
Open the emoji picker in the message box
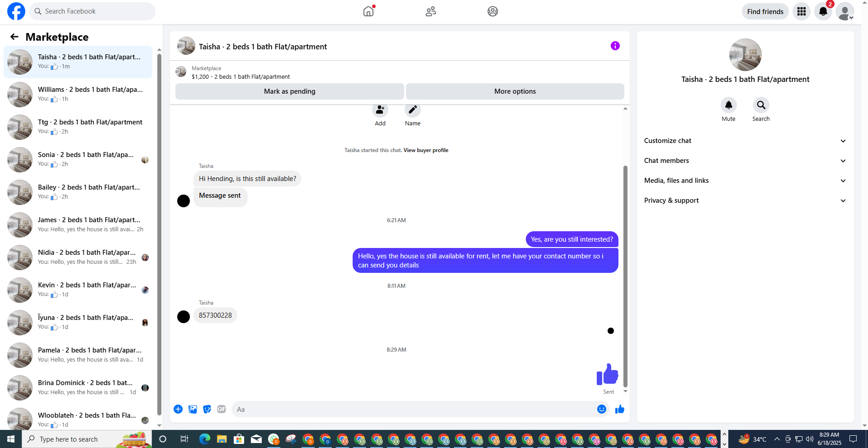(x=602, y=409)
